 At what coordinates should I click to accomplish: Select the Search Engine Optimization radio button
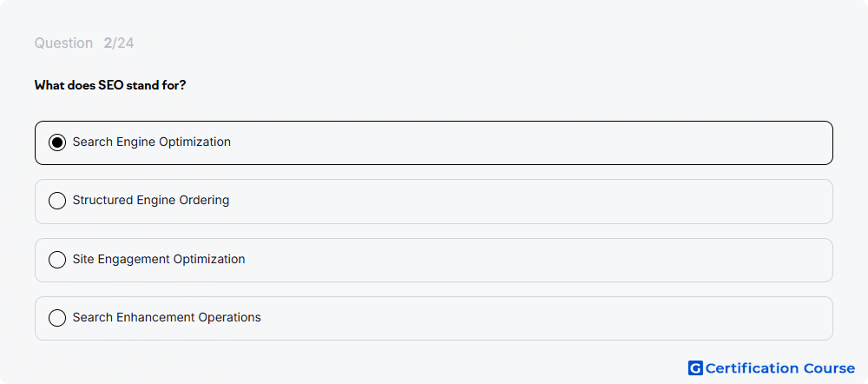57,142
